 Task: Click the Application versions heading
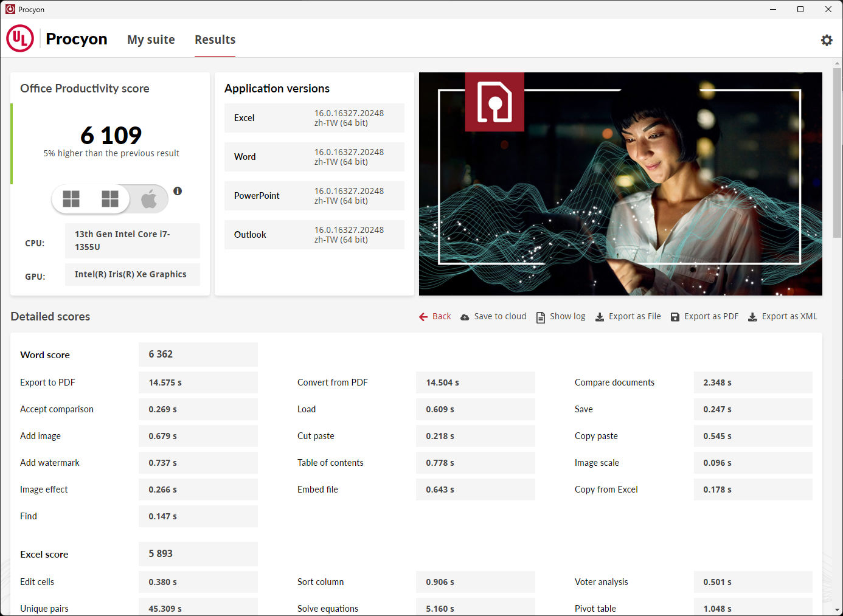[277, 89]
